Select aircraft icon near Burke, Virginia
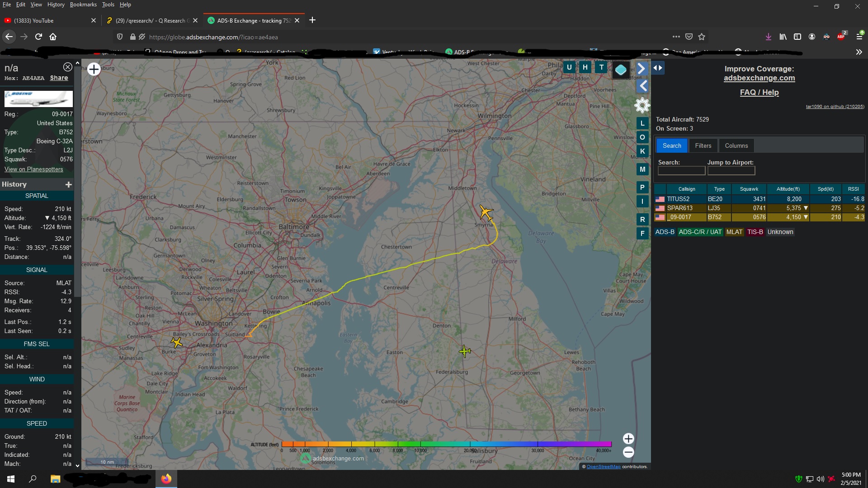 [176, 343]
